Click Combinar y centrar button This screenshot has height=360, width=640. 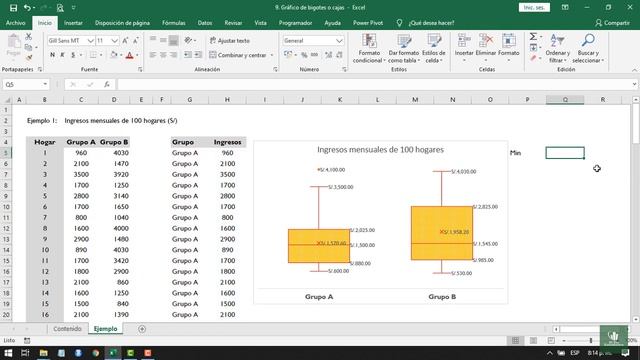coord(238,55)
